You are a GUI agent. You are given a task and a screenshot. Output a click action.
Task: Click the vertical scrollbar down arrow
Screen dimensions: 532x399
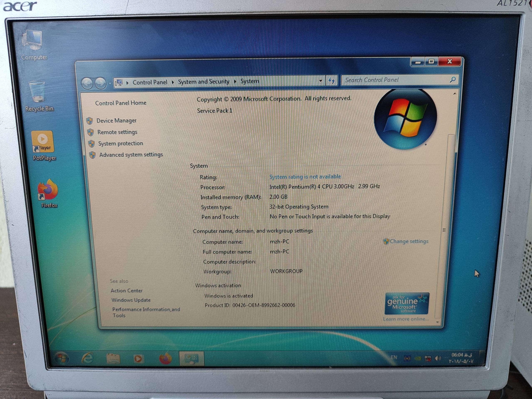tap(437, 322)
